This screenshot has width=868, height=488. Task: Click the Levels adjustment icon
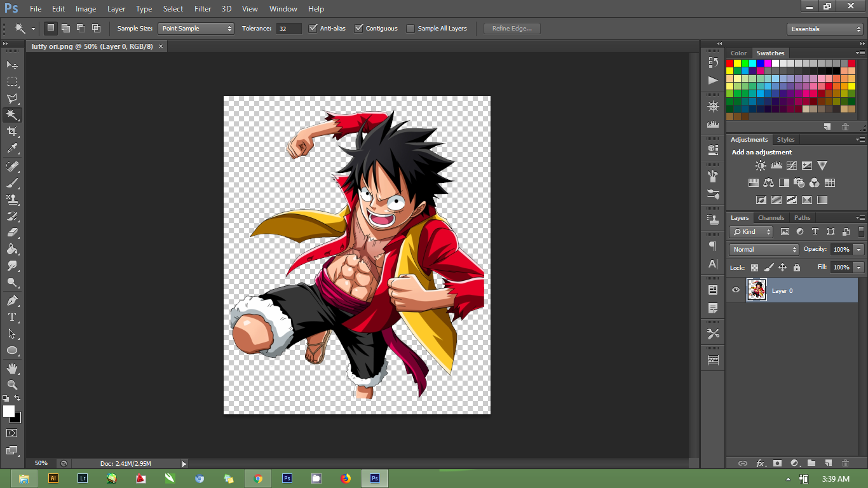(776, 166)
